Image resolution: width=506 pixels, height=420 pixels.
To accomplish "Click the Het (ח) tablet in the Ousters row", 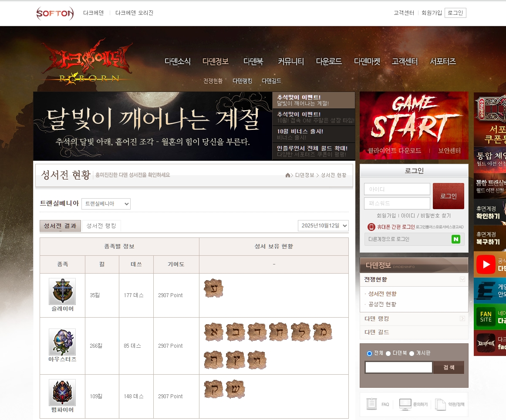I will click(279, 332).
